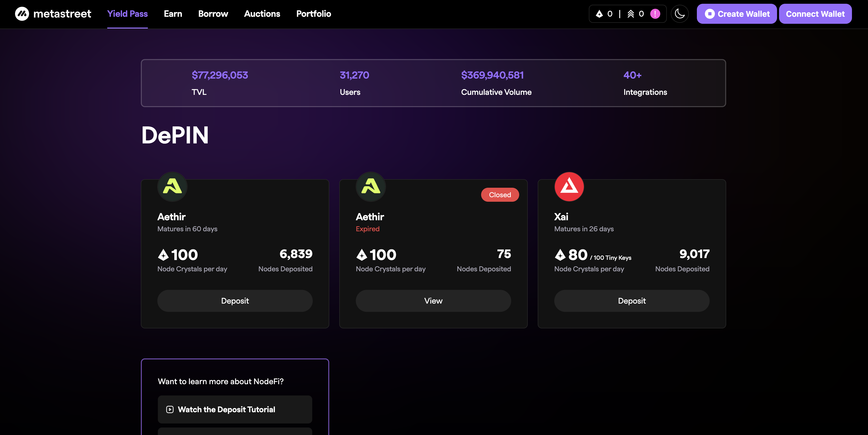Click the pink exclamation alert icon
Viewport: 868px width, 435px height.
click(655, 14)
